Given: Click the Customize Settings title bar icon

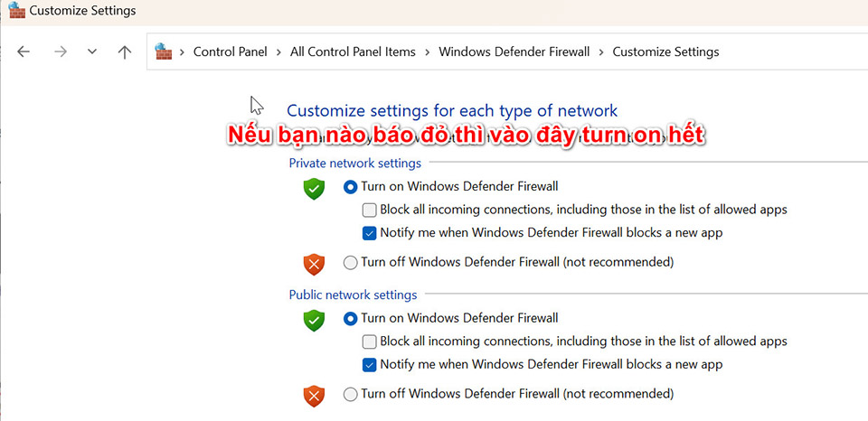Looking at the screenshot, I should [x=15, y=11].
